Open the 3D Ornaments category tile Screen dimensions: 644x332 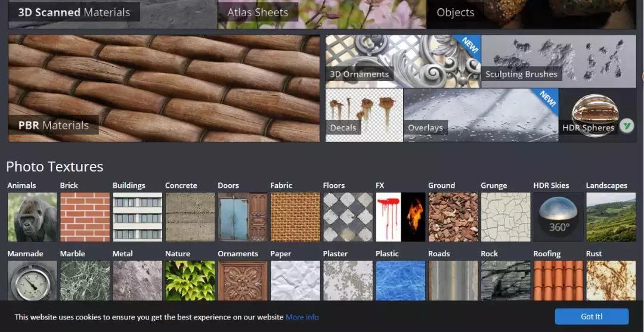point(403,61)
